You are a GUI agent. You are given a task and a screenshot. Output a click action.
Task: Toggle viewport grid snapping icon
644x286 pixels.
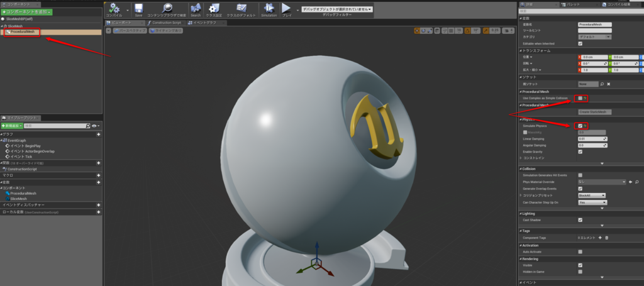[x=450, y=30]
